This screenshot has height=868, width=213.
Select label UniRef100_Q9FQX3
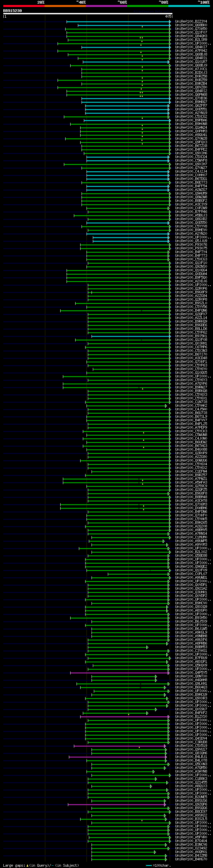tap(191, 142)
